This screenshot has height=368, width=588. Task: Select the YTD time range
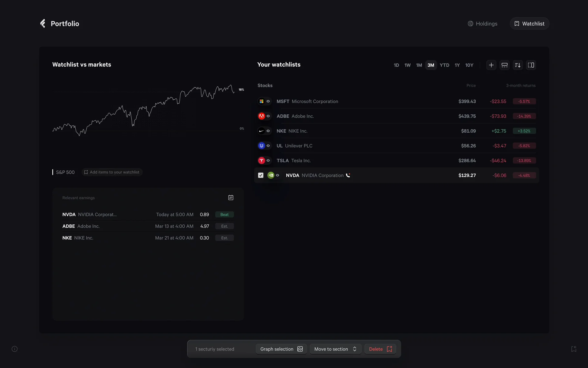(444, 65)
